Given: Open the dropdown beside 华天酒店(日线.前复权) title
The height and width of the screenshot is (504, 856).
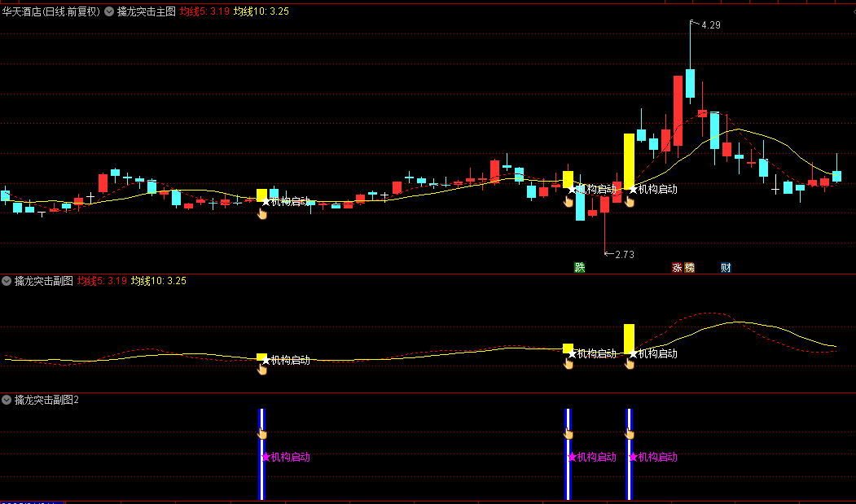Looking at the screenshot, I should 109,11.
